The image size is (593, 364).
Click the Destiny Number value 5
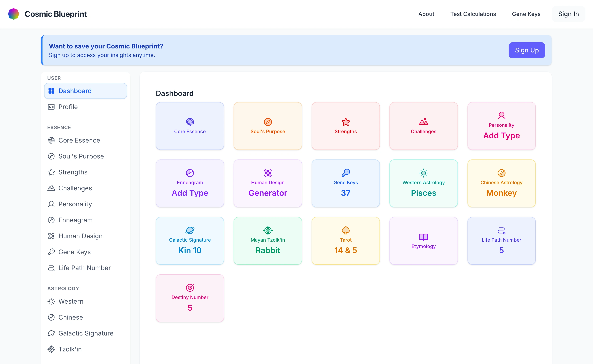190,308
